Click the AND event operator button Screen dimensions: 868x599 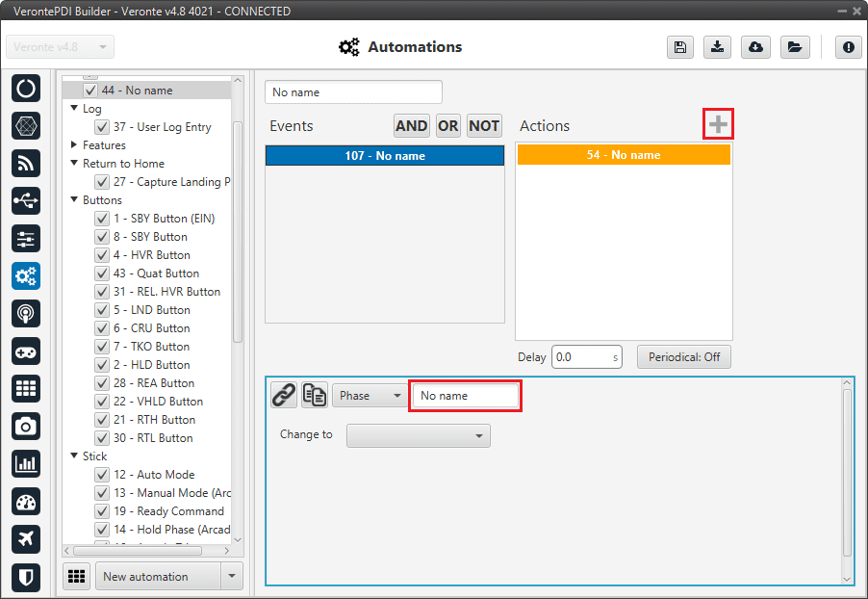point(411,126)
